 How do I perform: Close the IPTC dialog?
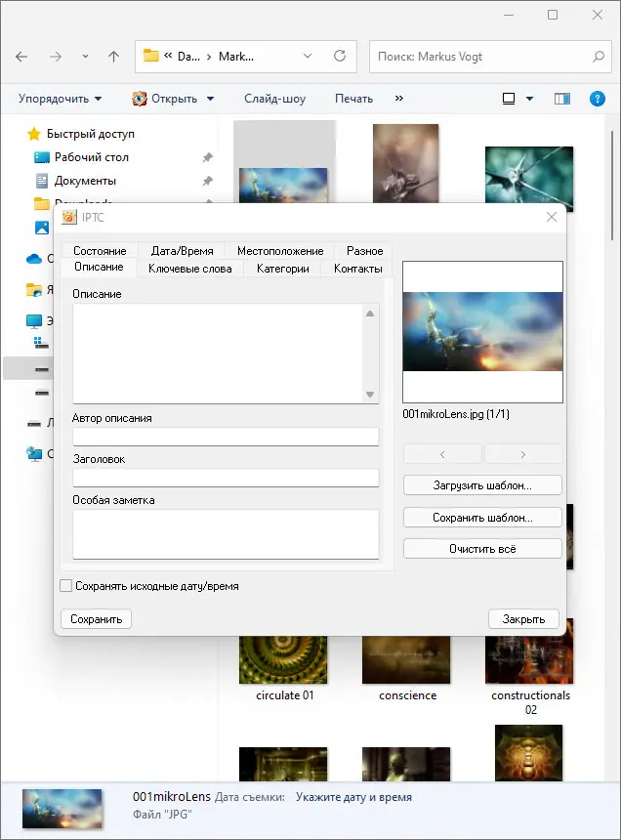click(552, 217)
